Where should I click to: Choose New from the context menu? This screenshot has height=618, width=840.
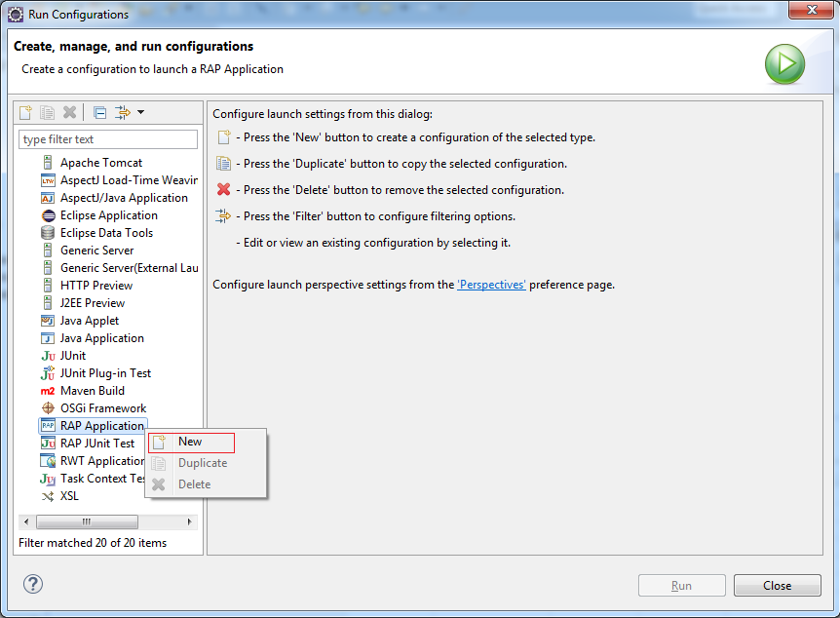point(192,443)
